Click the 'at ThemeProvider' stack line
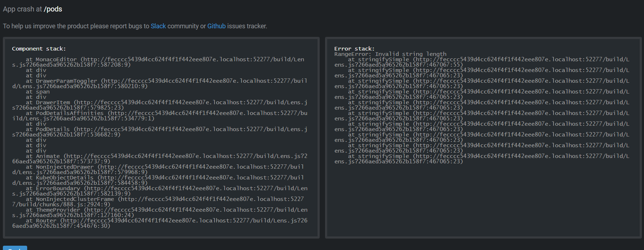 159,212
